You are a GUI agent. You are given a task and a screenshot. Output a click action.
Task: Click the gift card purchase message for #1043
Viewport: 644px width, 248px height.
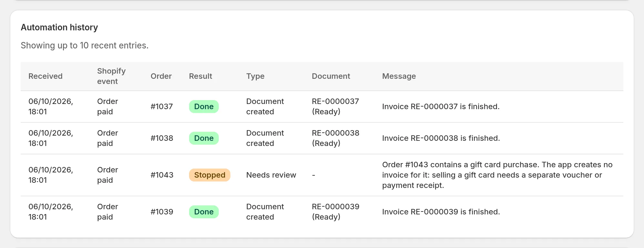(x=497, y=175)
